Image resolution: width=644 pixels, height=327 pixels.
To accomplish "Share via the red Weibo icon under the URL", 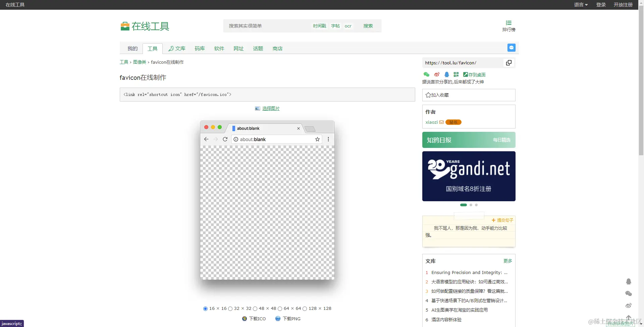I will [436, 74].
